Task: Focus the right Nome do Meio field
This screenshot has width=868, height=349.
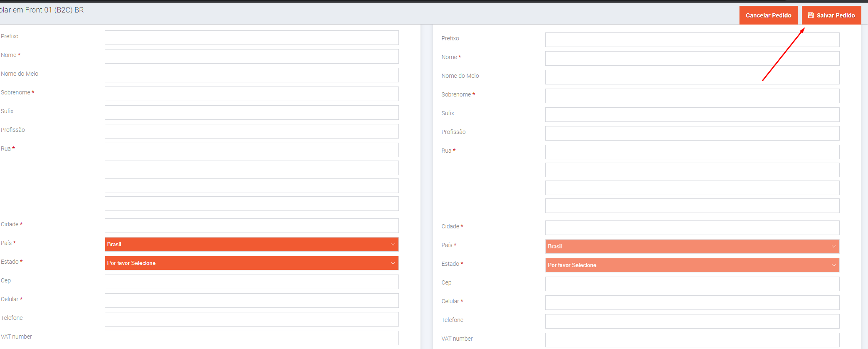Action: click(692, 77)
